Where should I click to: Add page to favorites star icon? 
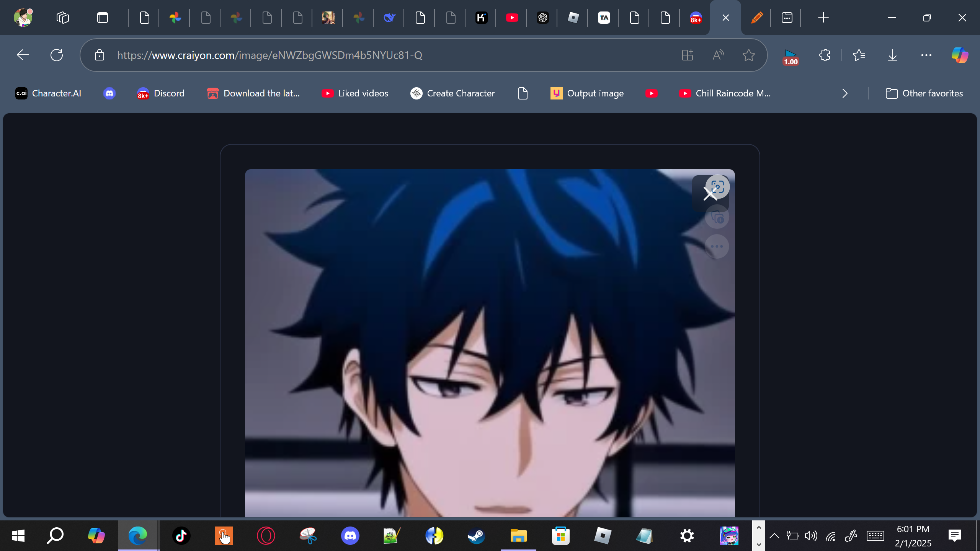pyautogui.click(x=748, y=55)
